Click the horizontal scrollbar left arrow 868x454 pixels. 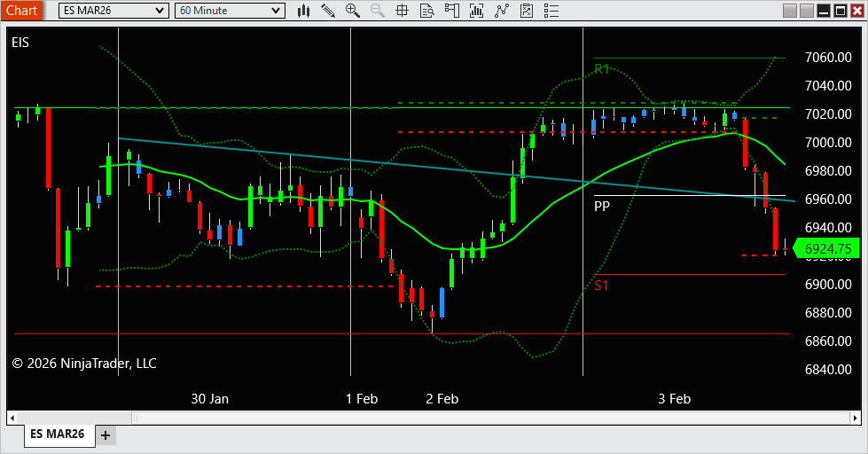(x=12, y=418)
